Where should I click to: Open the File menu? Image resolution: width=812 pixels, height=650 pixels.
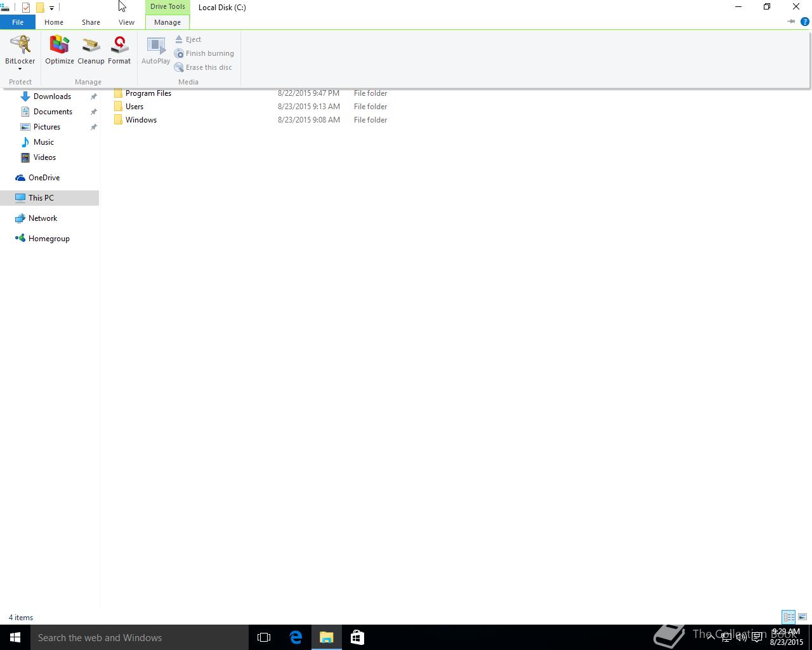pyautogui.click(x=18, y=22)
